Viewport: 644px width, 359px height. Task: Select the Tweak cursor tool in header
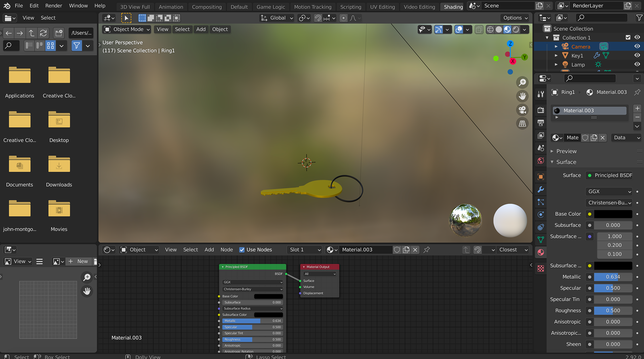126,18
